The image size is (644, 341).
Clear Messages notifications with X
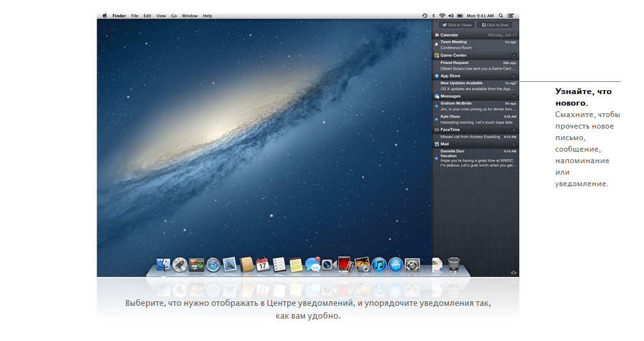click(514, 96)
